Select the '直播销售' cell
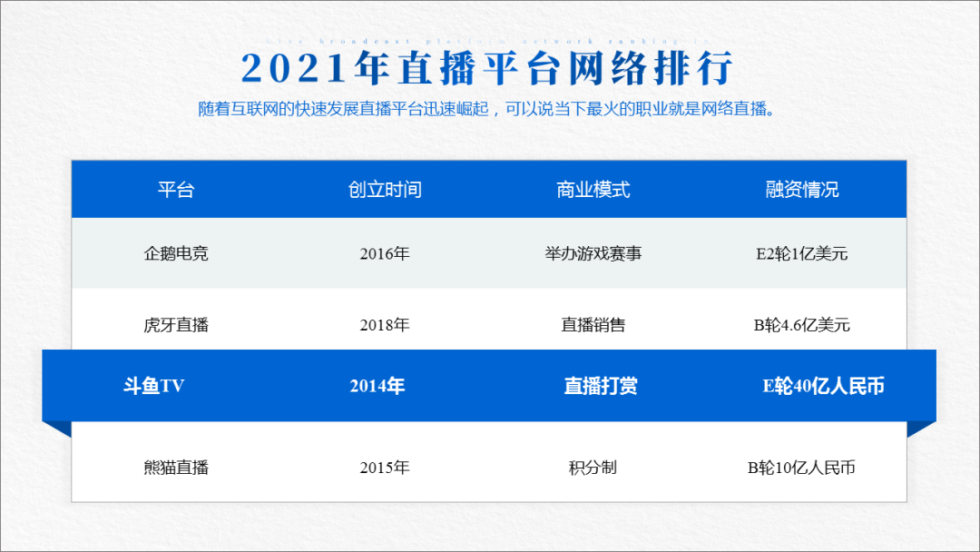The image size is (980, 552). [x=593, y=324]
